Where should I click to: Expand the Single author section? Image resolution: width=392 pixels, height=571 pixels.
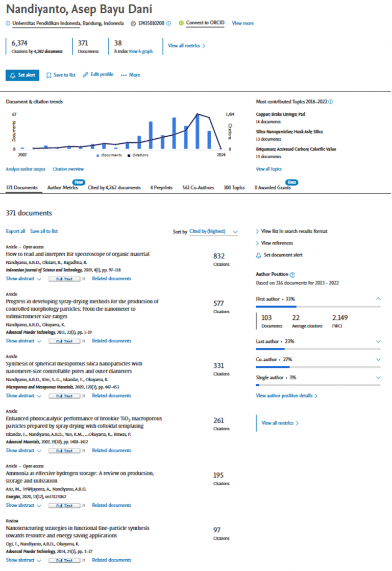pyautogui.click(x=379, y=378)
